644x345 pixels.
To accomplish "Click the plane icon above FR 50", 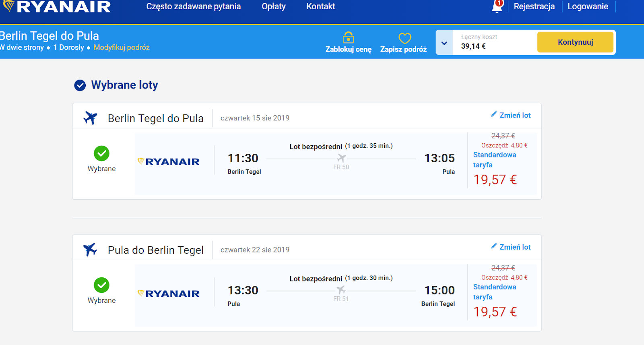I will coord(341,158).
